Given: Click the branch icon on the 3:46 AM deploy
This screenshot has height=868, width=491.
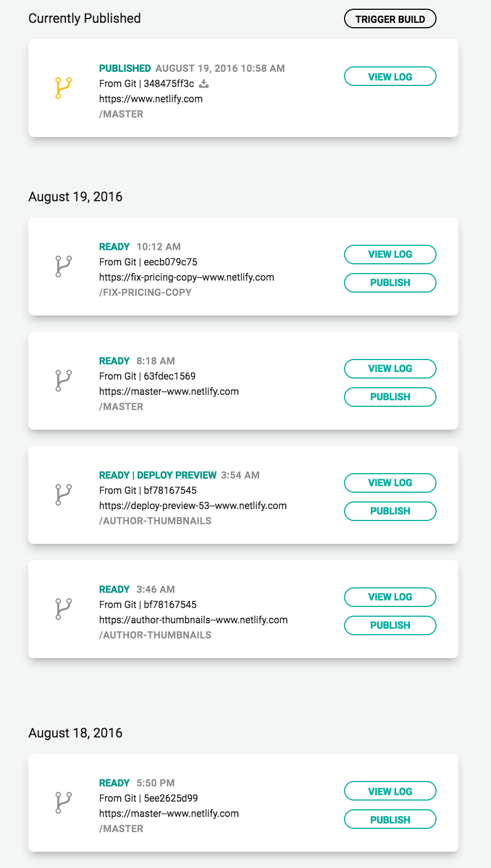Looking at the screenshot, I should pyautogui.click(x=63, y=609).
